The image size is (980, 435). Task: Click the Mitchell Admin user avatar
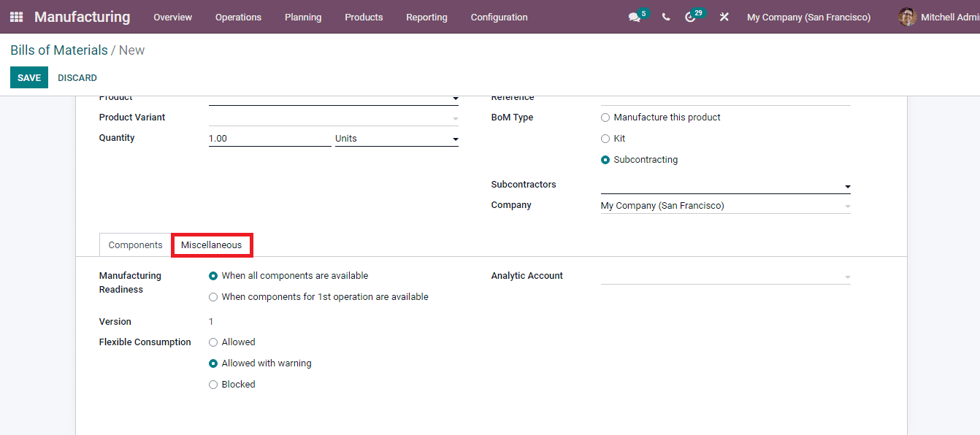[x=906, y=17]
